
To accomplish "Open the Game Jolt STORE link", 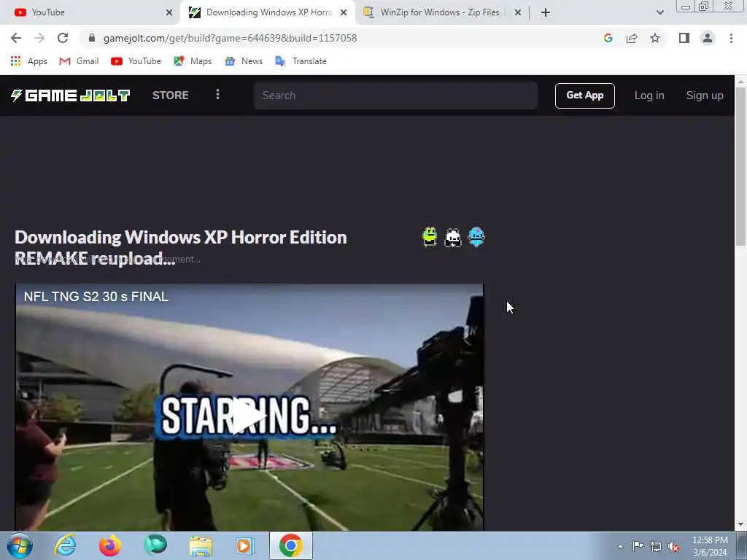I will click(171, 96).
